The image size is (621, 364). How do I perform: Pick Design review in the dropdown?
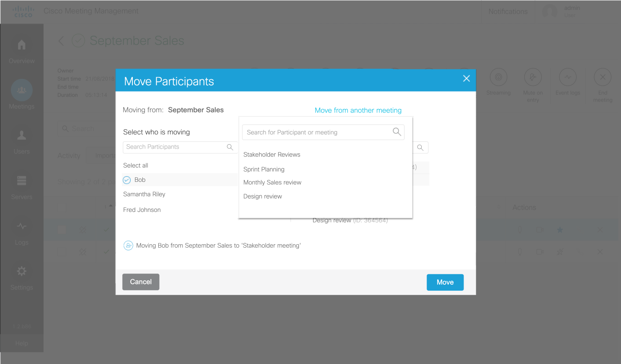[x=263, y=196]
